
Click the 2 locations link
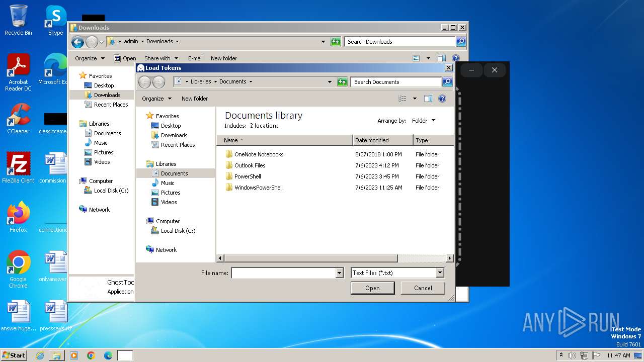click(264, 126)
